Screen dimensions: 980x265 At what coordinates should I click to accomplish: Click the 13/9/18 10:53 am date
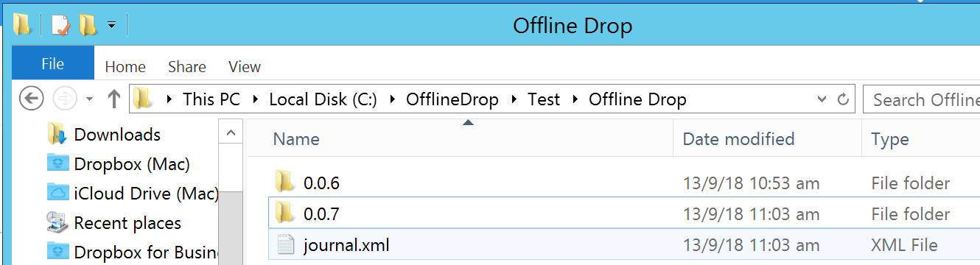[x=751, y=183]
